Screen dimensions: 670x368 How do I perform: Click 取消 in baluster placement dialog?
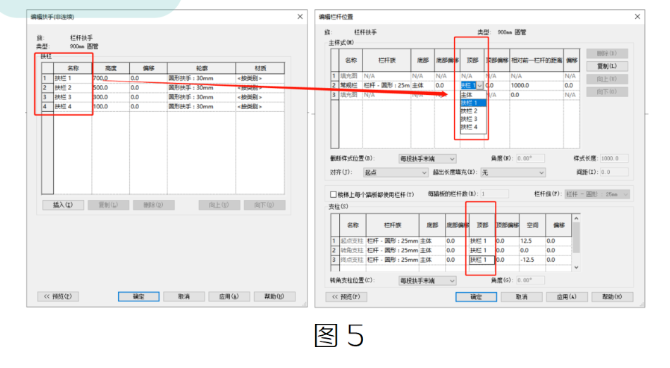coord(521,297)
